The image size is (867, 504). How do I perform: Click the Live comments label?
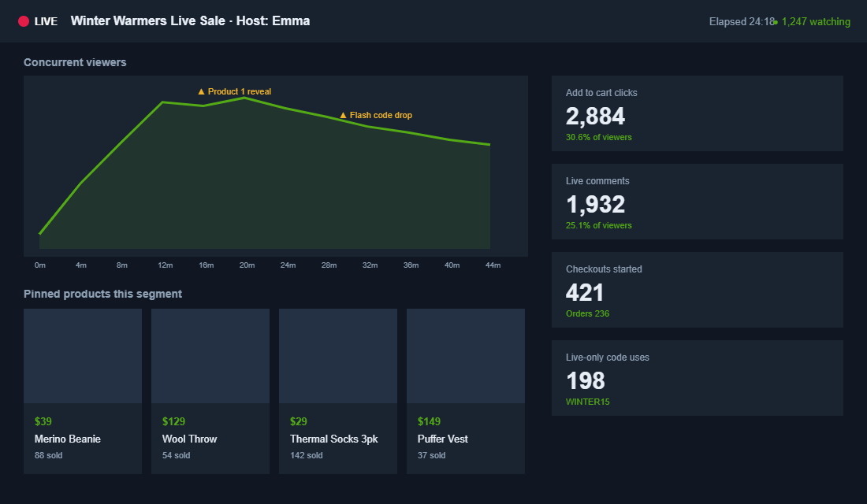[597, 181]
